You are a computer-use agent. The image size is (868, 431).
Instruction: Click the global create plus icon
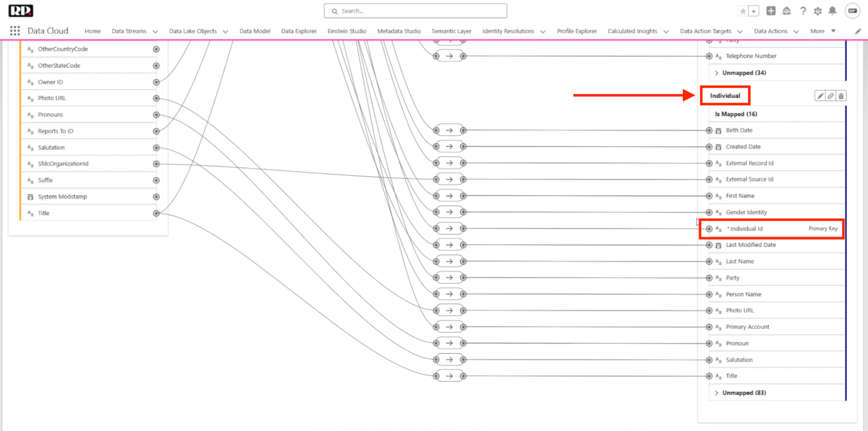[x=771, y=11]
